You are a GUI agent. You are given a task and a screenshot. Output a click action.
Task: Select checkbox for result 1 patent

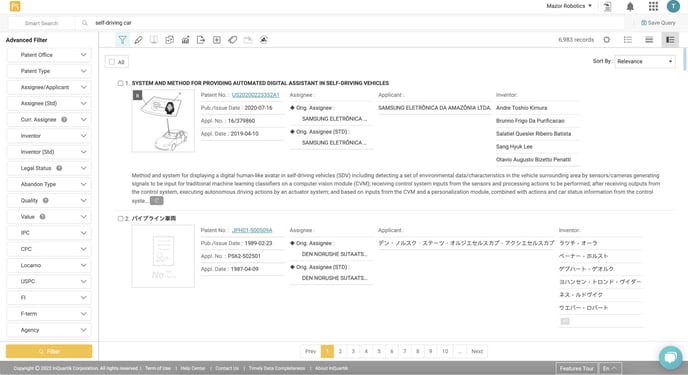pyautogui.click(x=120, y=83)
